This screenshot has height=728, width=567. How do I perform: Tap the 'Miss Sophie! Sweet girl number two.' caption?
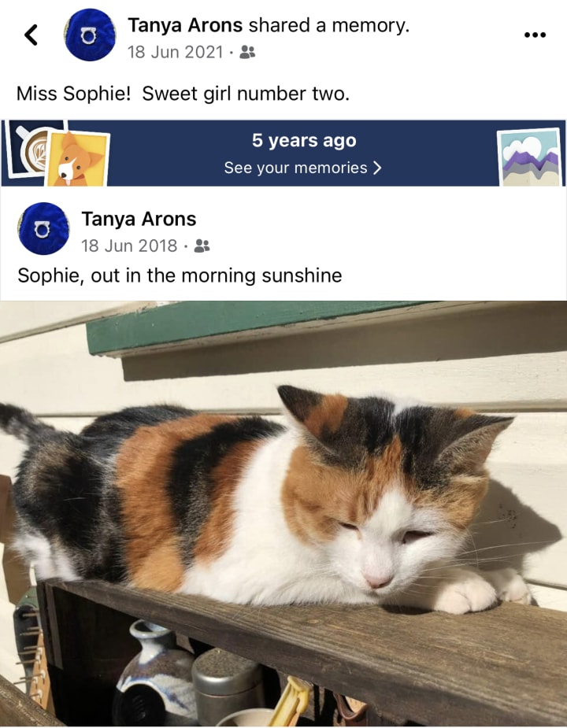(183, 94)
